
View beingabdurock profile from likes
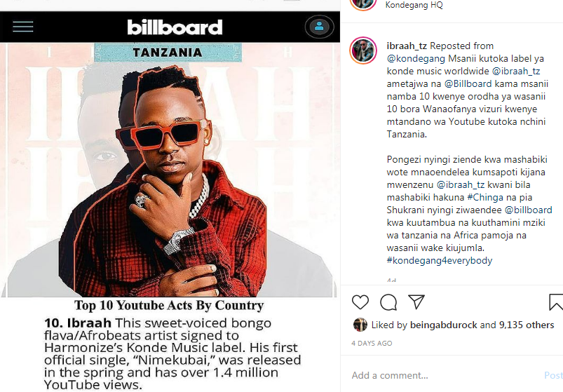(x=443, y=325)
